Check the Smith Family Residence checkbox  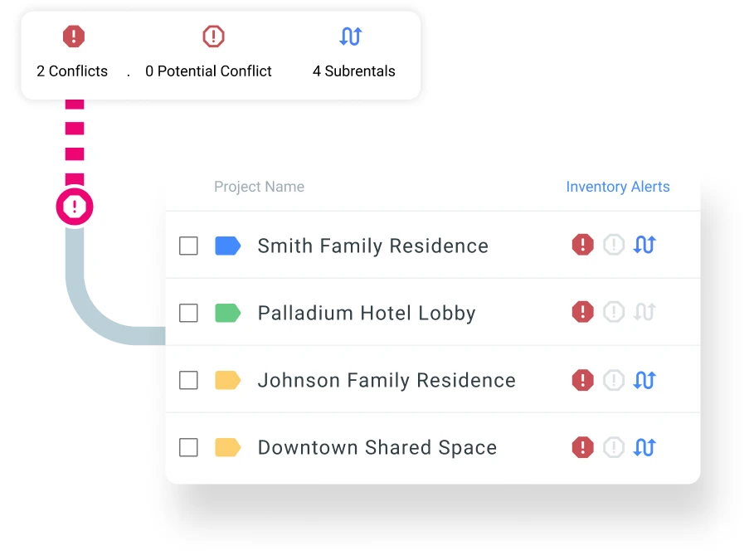189,246
